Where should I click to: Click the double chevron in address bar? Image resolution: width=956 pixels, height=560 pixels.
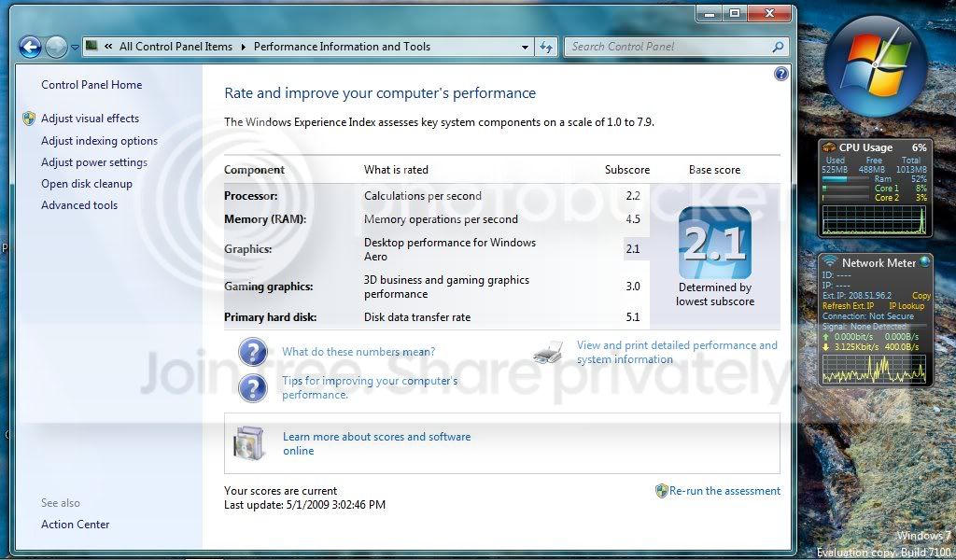pos(108,47)
